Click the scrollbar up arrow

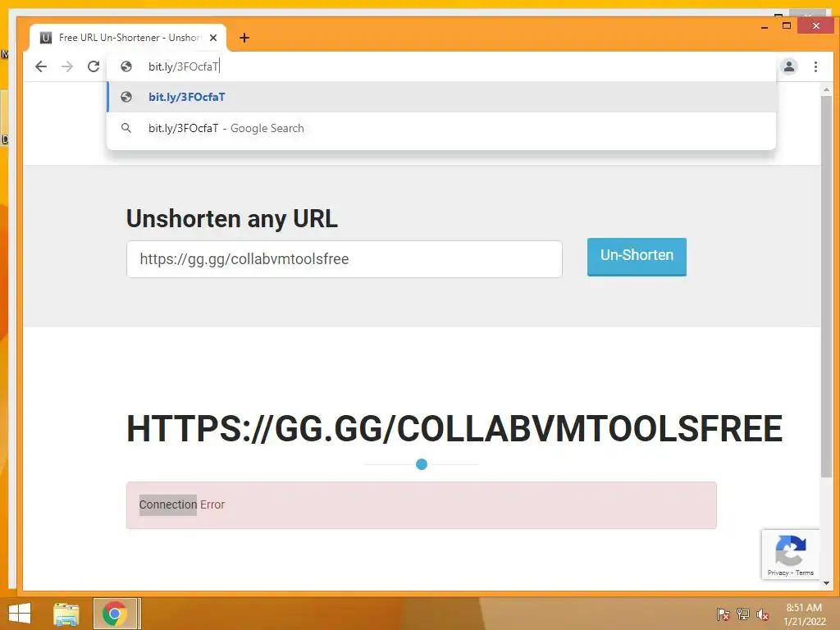pyautogui.click(x=826, y=89)
